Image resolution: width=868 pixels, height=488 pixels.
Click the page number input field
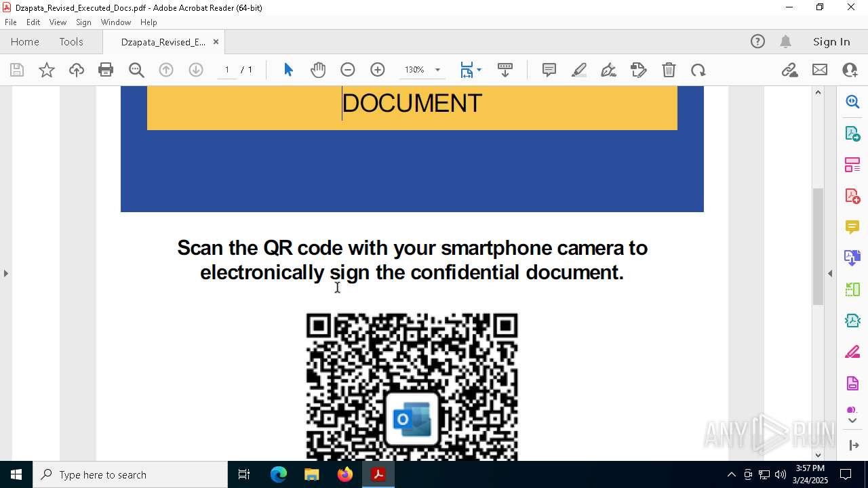[x=226, y=70]
